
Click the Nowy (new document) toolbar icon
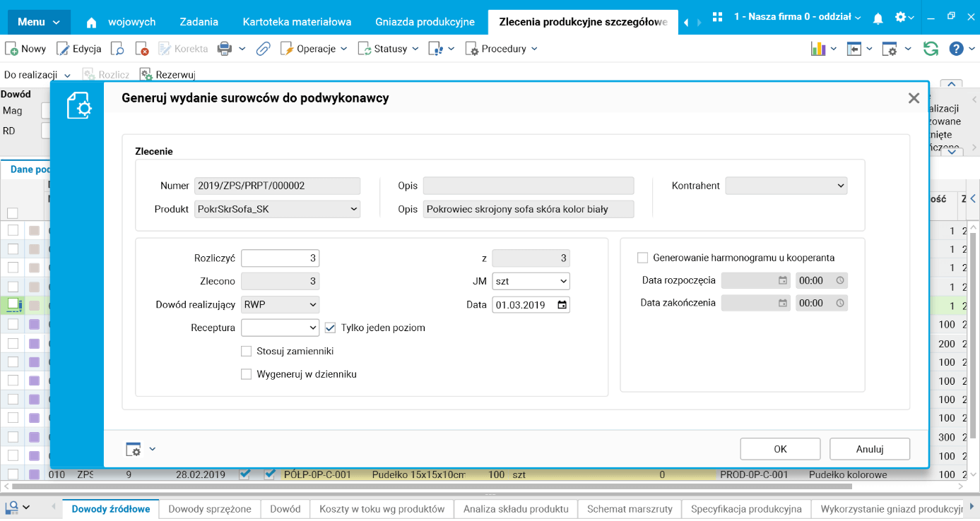tap(12, 49)
